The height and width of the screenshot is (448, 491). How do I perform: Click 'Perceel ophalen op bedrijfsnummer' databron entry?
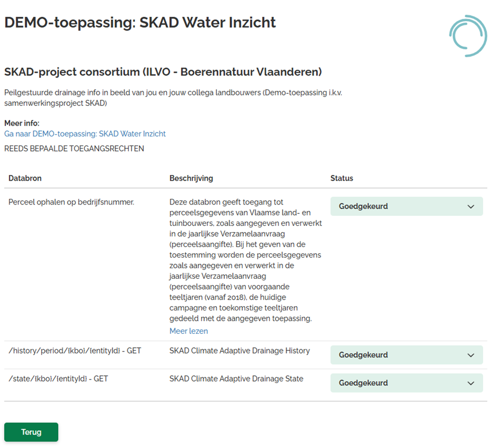point(71,202)
